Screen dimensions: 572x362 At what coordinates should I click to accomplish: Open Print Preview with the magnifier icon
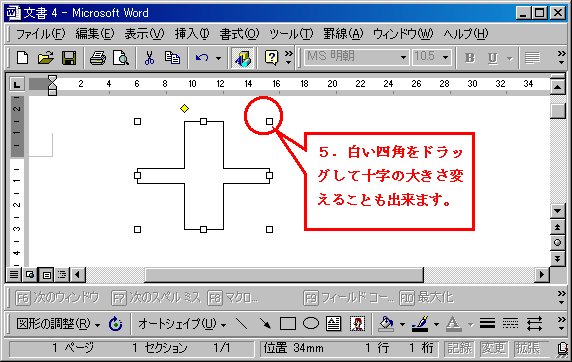[121, 58]
